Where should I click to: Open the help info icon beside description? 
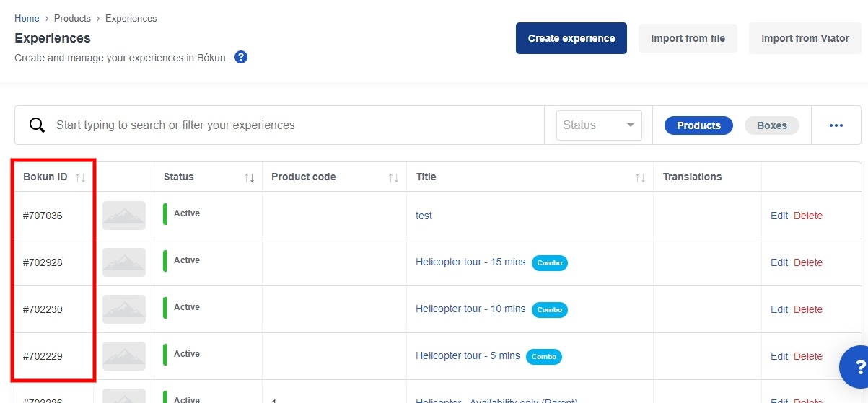(241, 57)
